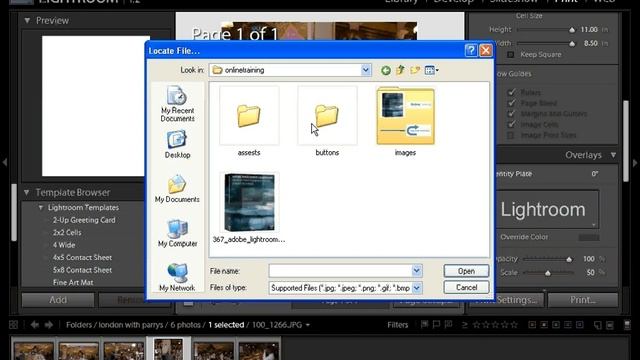The width and height of the screenshot is (640, 360).
Task: Click the Scale slider handle
Action: tap(548, 273)
